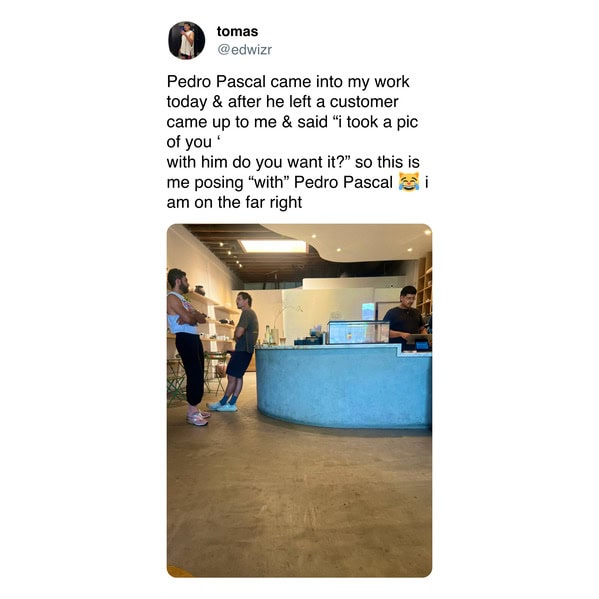Open the tomas profile avatar

[x=186, y=40]
